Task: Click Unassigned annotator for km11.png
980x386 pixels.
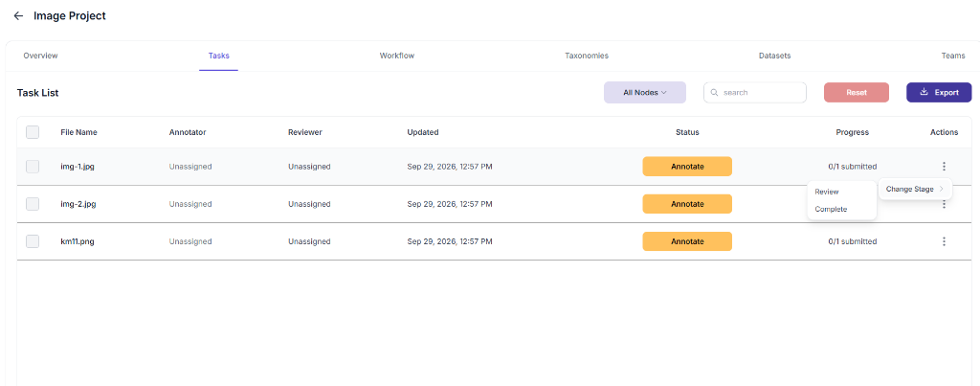Action: [190, 241]
